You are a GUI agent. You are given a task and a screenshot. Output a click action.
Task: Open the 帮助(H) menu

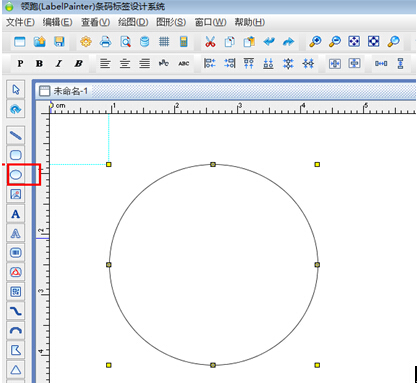(250, 22)
